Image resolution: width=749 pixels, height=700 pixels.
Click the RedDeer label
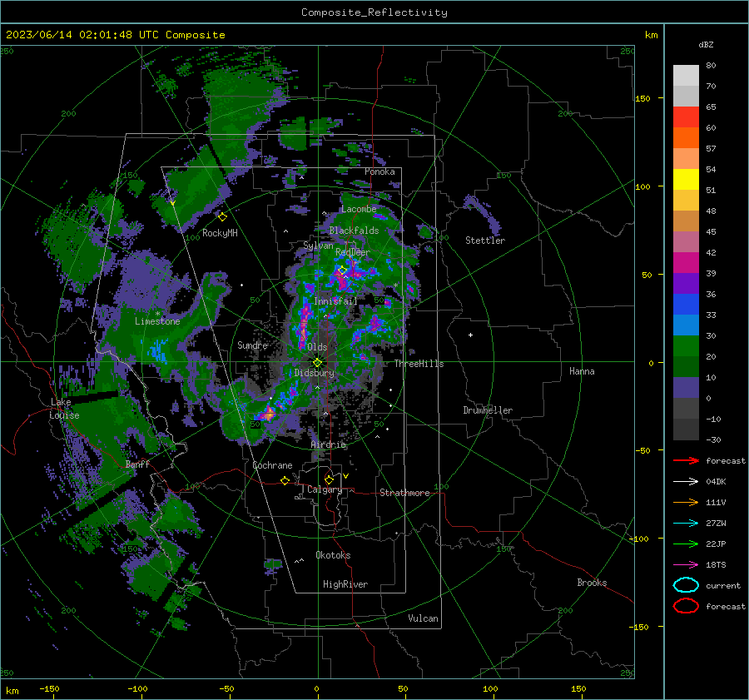[x=353, y=252]
